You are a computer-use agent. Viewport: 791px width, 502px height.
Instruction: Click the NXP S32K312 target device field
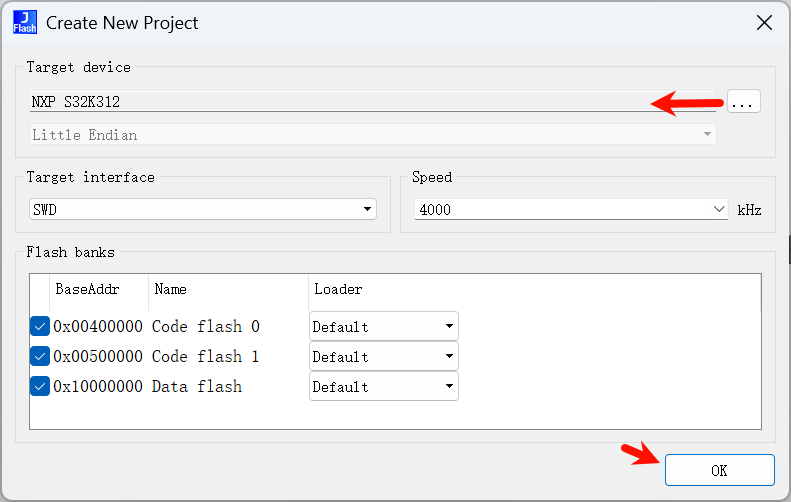[372, 102]
